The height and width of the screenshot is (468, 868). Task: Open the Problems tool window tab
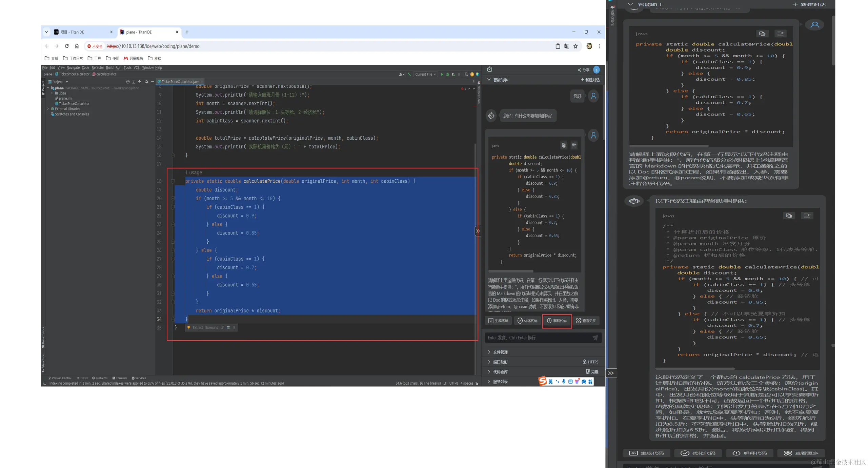point(100,378)
